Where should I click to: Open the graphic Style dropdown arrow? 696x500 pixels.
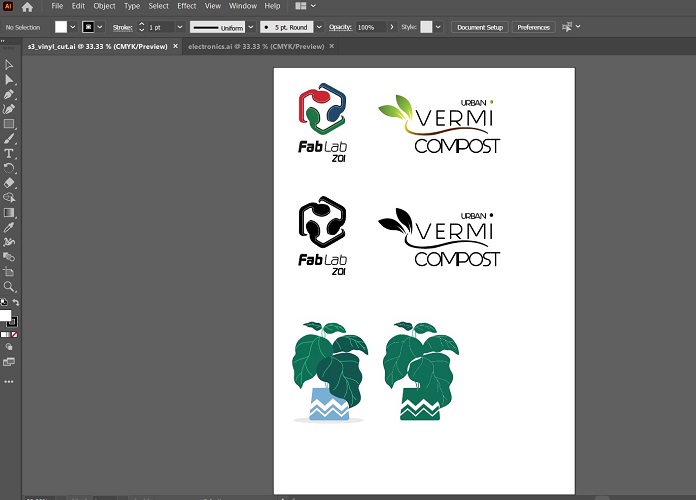[438, 27]
